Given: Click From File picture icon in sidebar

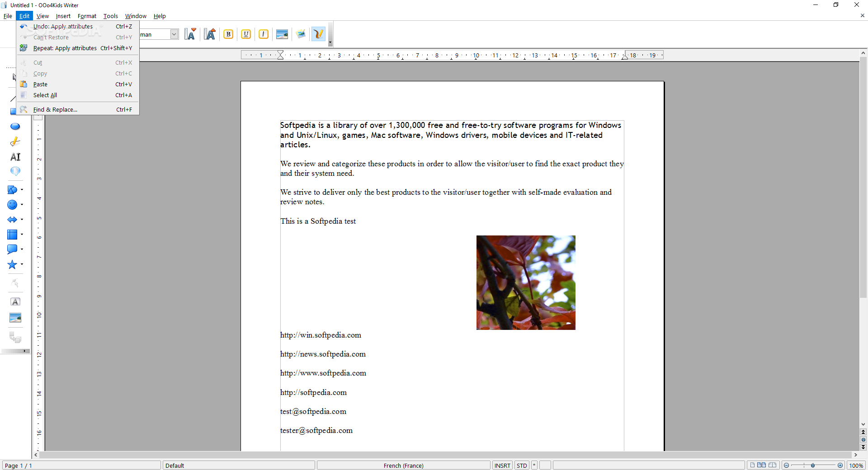Looking at the screenshot, I should click(x=15, y=318).
